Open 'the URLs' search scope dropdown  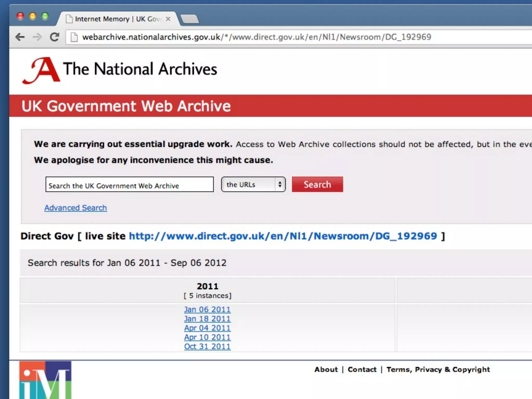(253, 184)
